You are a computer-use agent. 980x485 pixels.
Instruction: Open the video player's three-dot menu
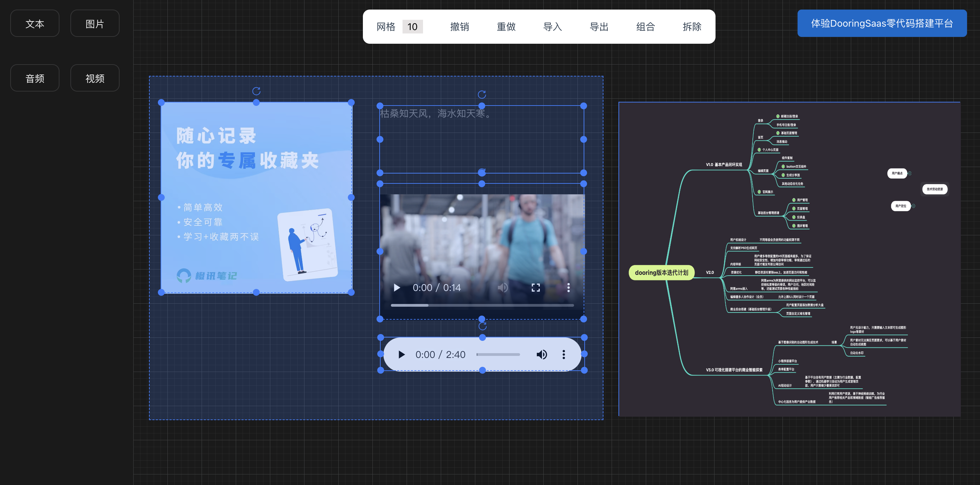pyautogui.click(x=568, y=288)
